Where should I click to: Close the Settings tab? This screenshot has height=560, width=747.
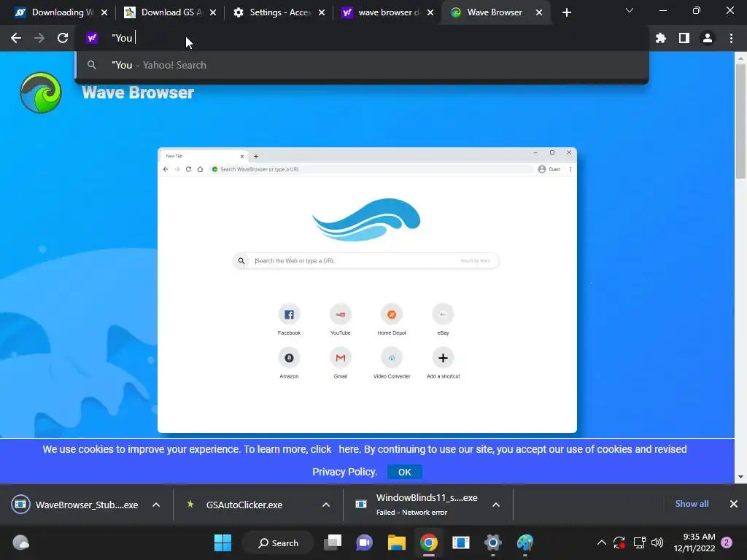pos(322,12)
